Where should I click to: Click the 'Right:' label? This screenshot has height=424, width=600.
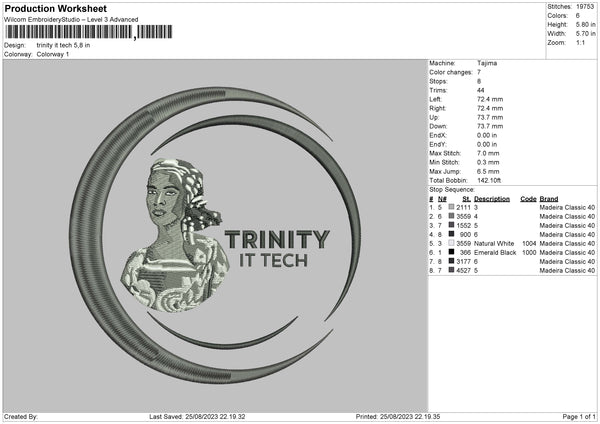click(437, 108)
